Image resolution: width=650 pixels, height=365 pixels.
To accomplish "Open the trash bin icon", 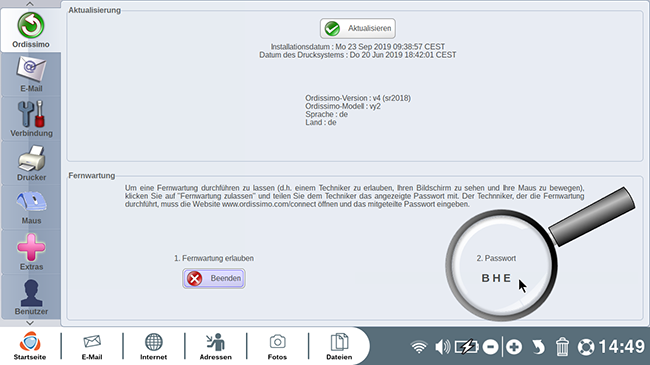I will click(562, 347).
